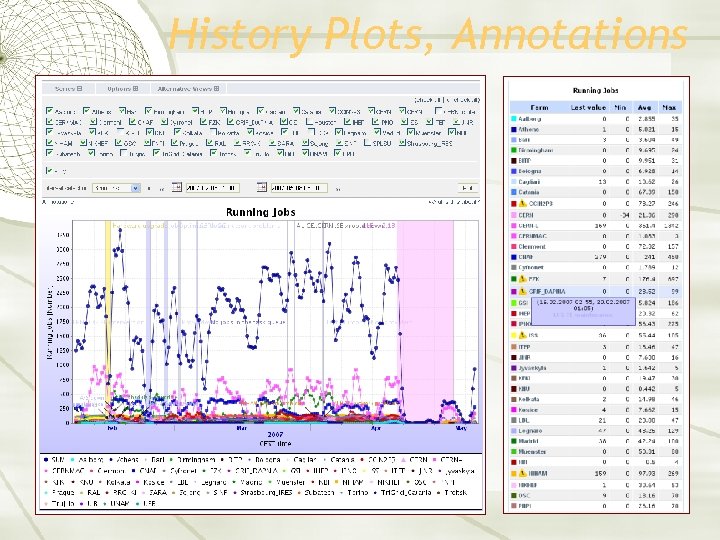
Task: Uncheck the Legnaro series checkbox
Action: click(338, 132)
